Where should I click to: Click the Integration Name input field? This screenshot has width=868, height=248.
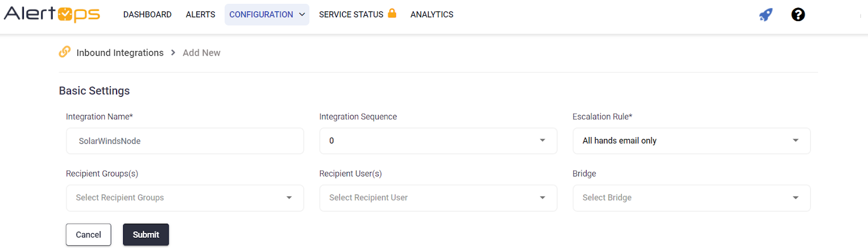point(184,141)
